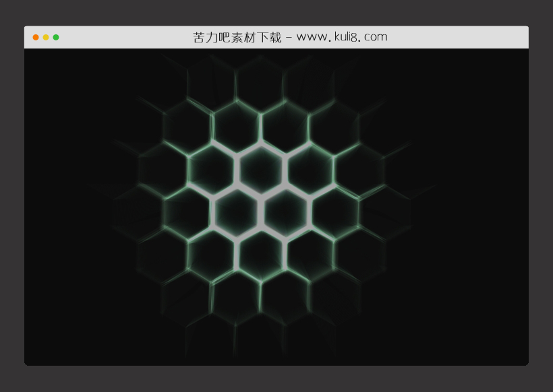Click the www.kuli8.com title text
This screenshot has width=553, height=392.
341,37
